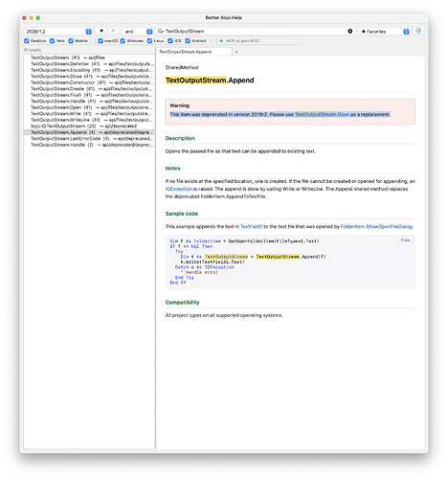Copy the sample code block
Viewport: 448px width, 479px height.
[x=406, y=239]
